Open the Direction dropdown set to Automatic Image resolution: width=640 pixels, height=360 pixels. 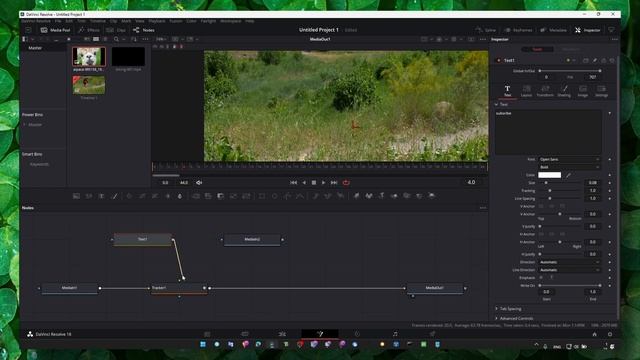[569, 262]
